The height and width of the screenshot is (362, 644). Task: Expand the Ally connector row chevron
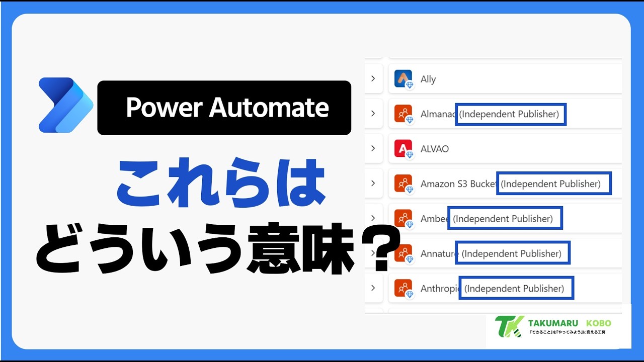[x=373, y=78]
